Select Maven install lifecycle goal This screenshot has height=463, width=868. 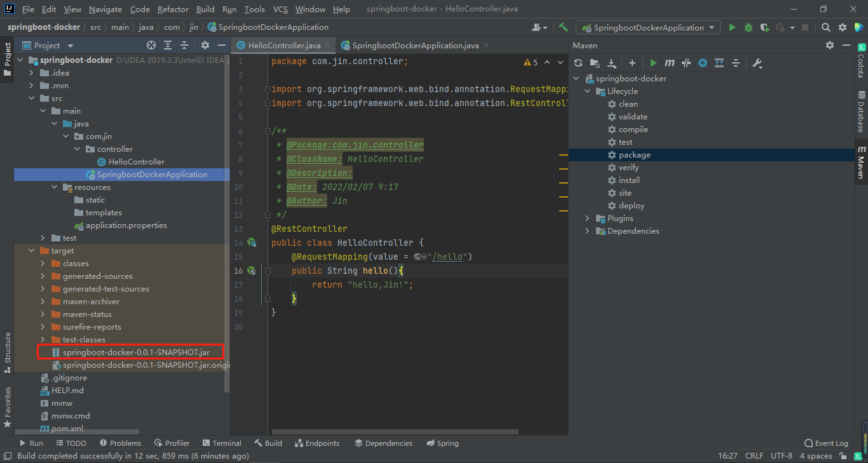pos(629,180)
